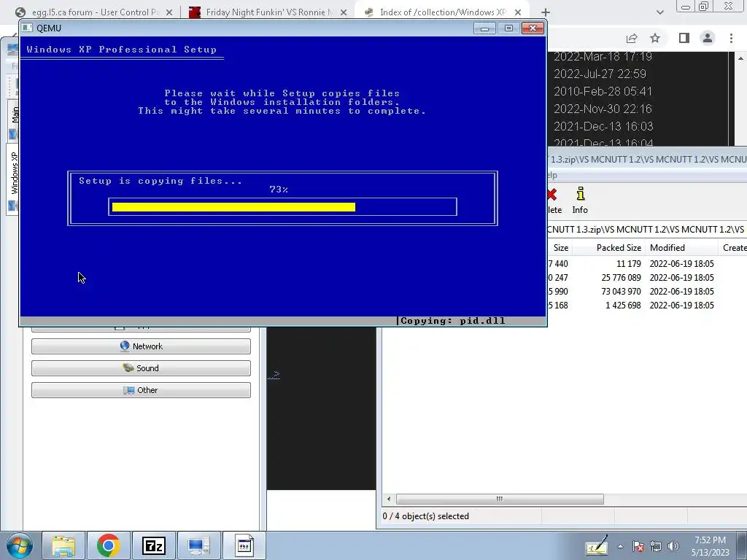747x560 pixels.
Task: Switch to Friday Night Funkin' VS Ronnie tab
Action: click(x=266, y=12)
